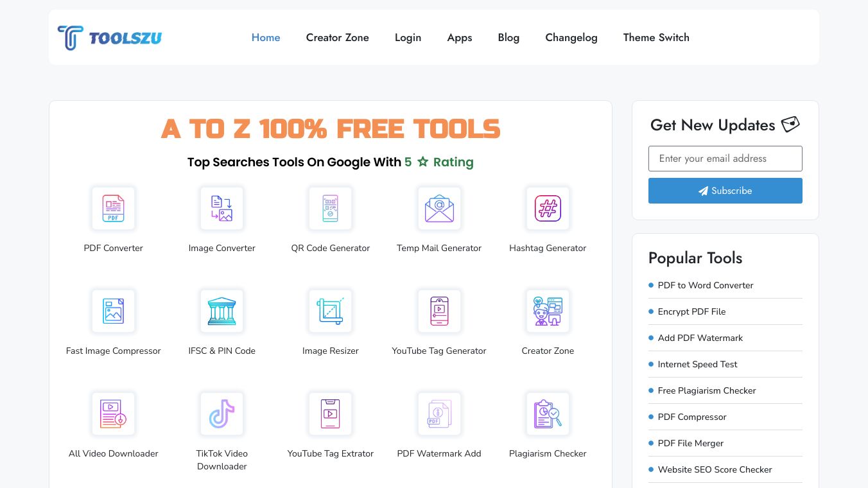This screenshot has height=488, width=868.
Task: Go to the Changelog page
Action: click(x=571, y=38)
